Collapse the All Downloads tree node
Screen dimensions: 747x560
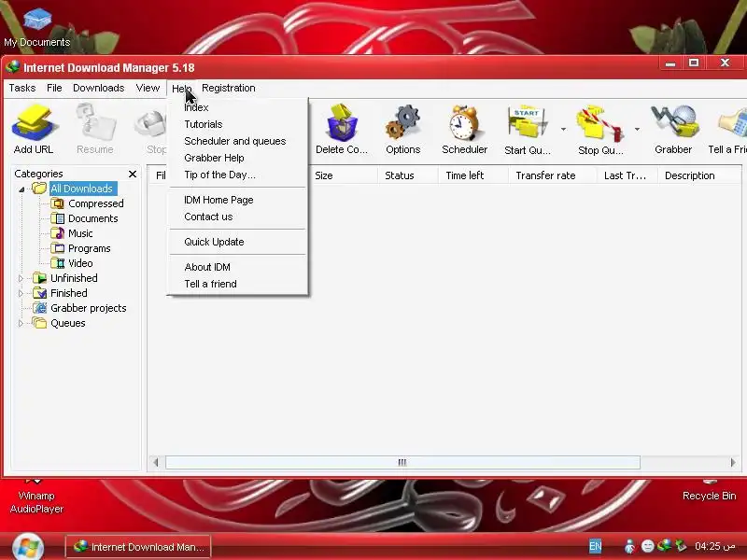(x=21, y=189)
